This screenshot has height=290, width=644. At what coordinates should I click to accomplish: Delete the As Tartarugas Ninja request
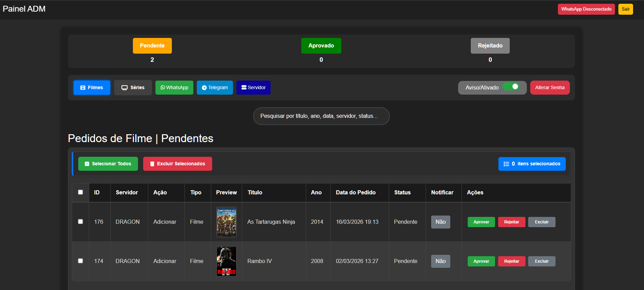(542, 222)
